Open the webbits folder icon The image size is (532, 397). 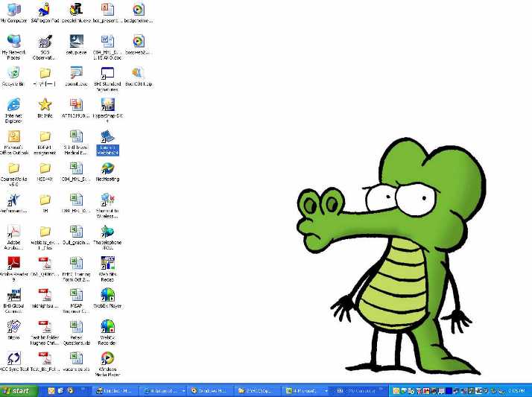45,238
